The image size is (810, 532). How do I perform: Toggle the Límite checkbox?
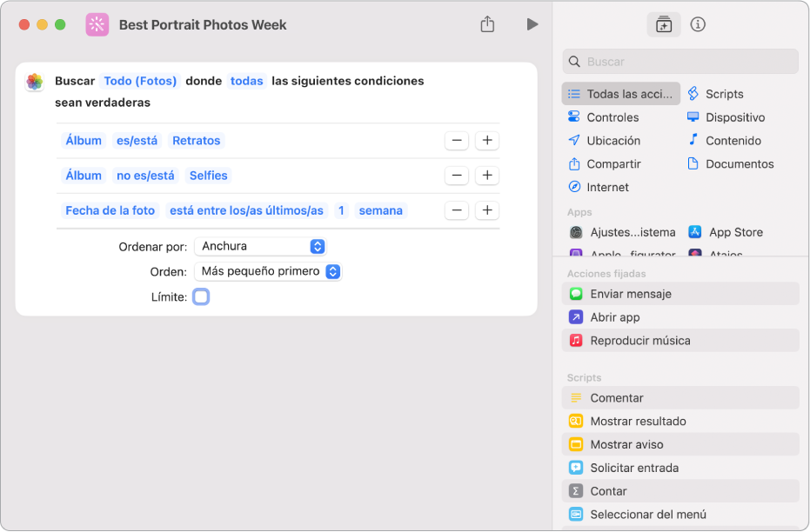click(x=201, y=296)
